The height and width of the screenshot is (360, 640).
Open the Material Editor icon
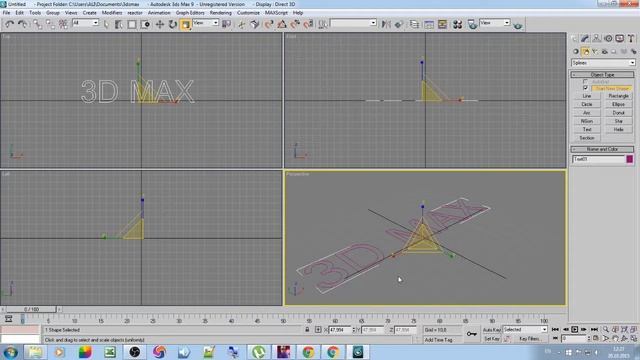point(458,24)
